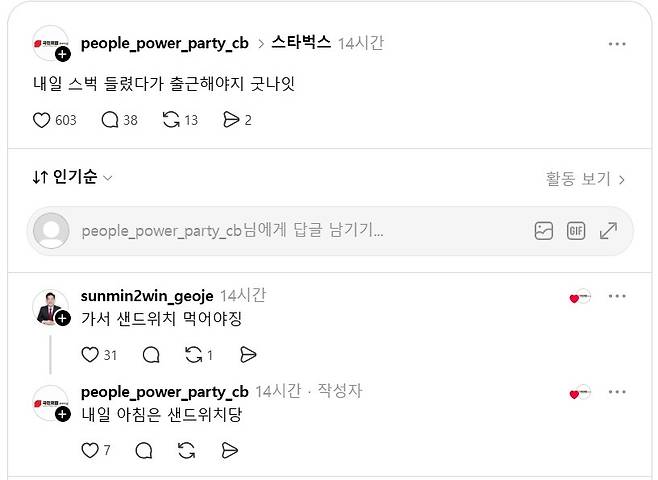The width and height of the screenshot is (658, 480).
Task: Click the reply input field placeholder
Action: coord(232,231)
